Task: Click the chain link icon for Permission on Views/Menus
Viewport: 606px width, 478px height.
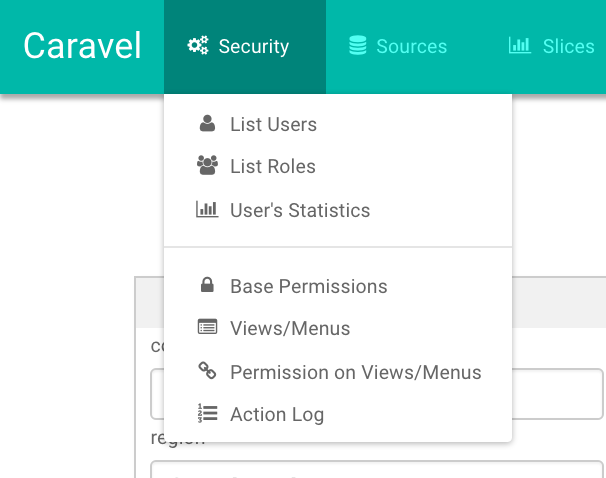Action: coord(207,372)
